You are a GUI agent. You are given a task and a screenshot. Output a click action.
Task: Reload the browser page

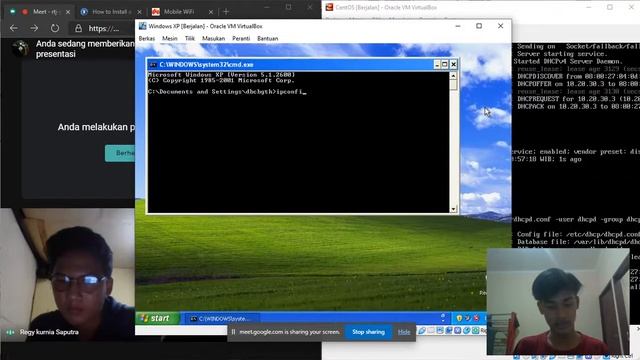coord(55,28)
